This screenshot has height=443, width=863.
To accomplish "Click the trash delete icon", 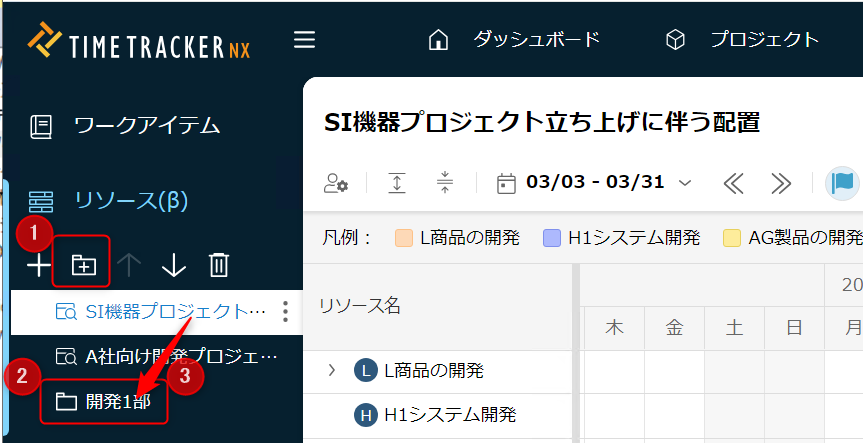I will tap(219, 265).
